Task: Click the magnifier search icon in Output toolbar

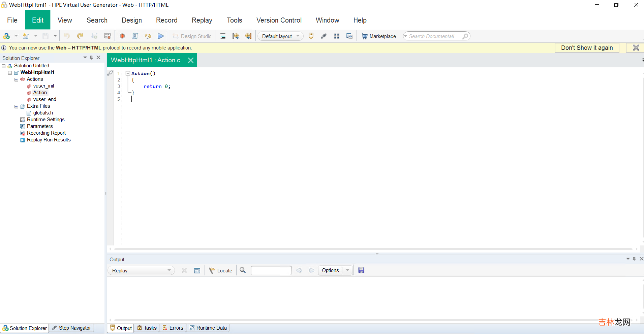Action: coord(243,270)
